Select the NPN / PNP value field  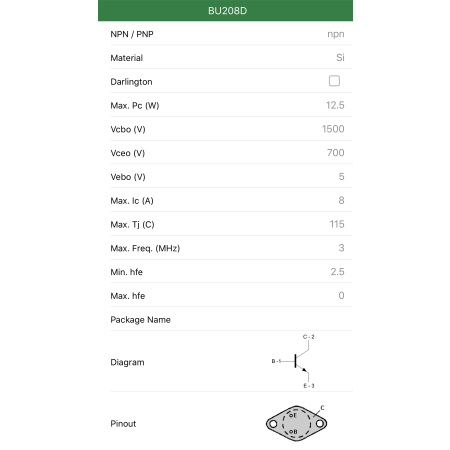click(x=336, y=34)
